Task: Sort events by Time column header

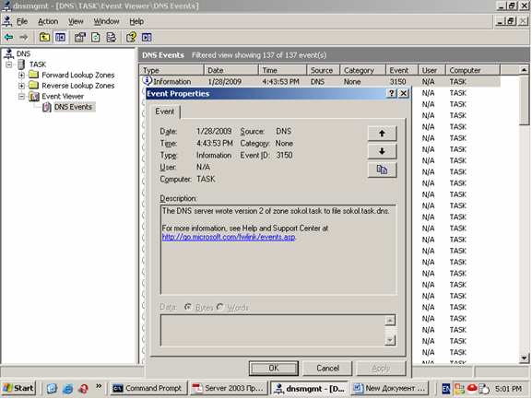Action: point(282,70)
